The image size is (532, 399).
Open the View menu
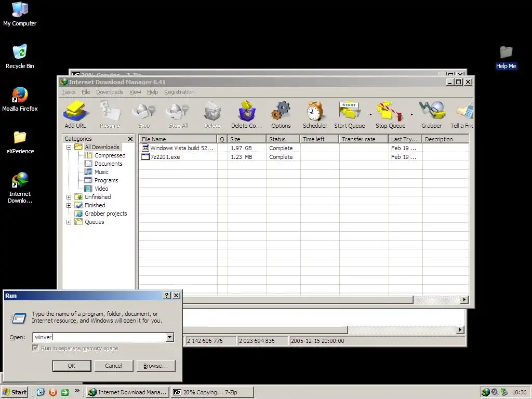135,92
